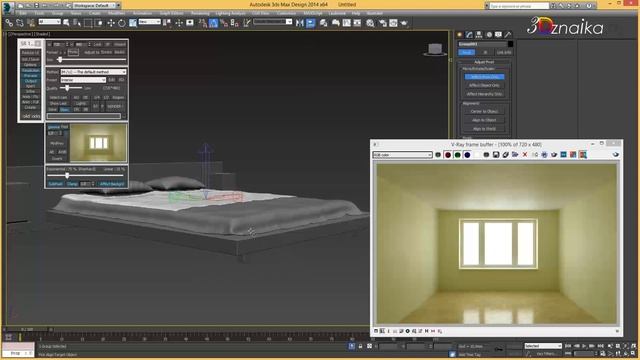Viewport: 640px width, 360px height.
Task: Open the Customize menu
Action: coord(286,13)
